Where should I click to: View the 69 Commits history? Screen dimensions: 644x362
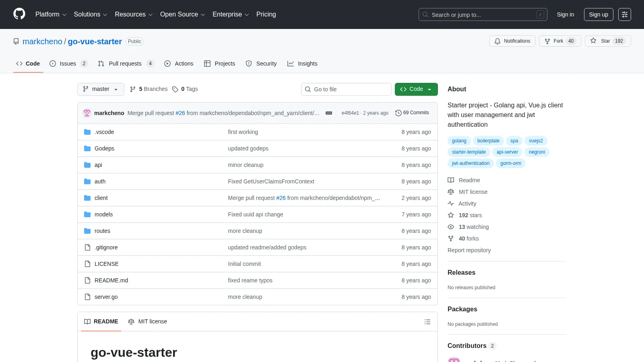point(412,113)
